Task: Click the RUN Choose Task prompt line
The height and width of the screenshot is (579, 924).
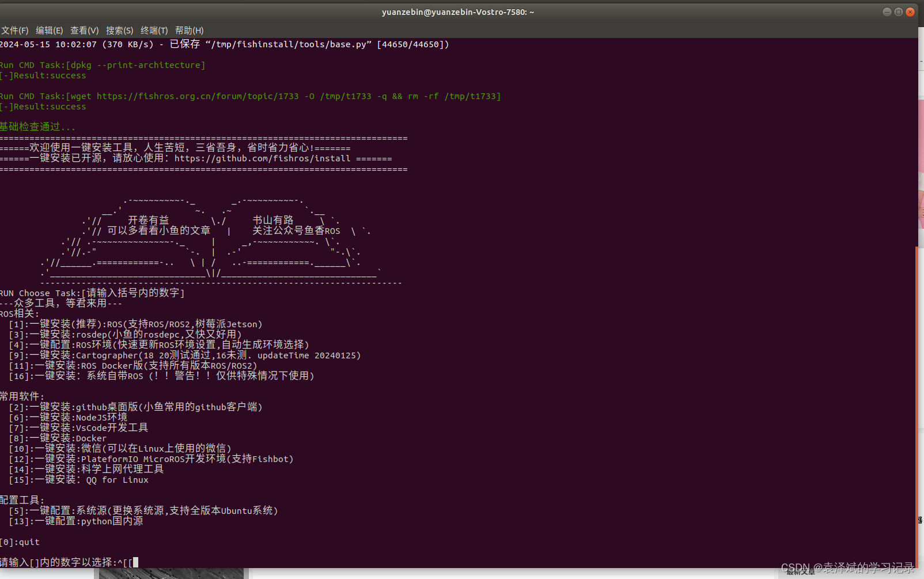Action: [92, 293]
